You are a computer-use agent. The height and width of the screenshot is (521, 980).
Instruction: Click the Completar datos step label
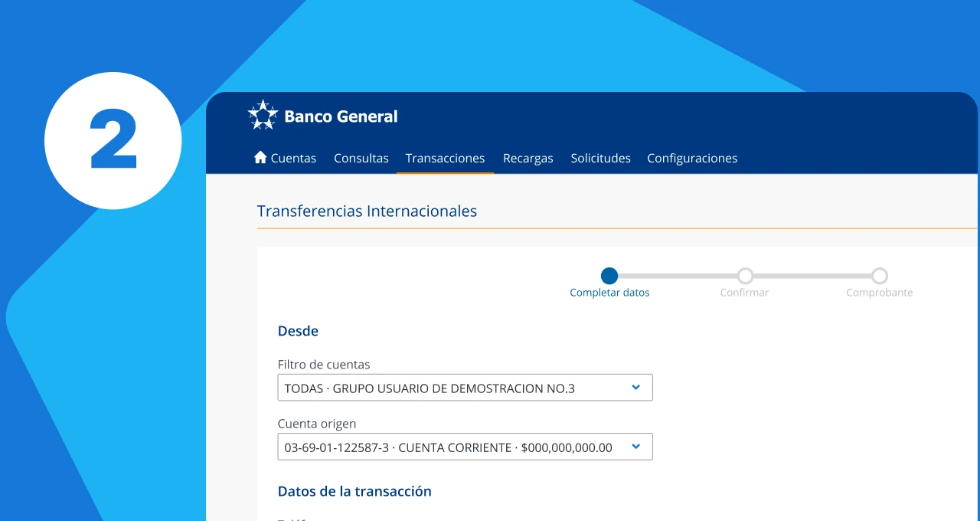[609, 293]
